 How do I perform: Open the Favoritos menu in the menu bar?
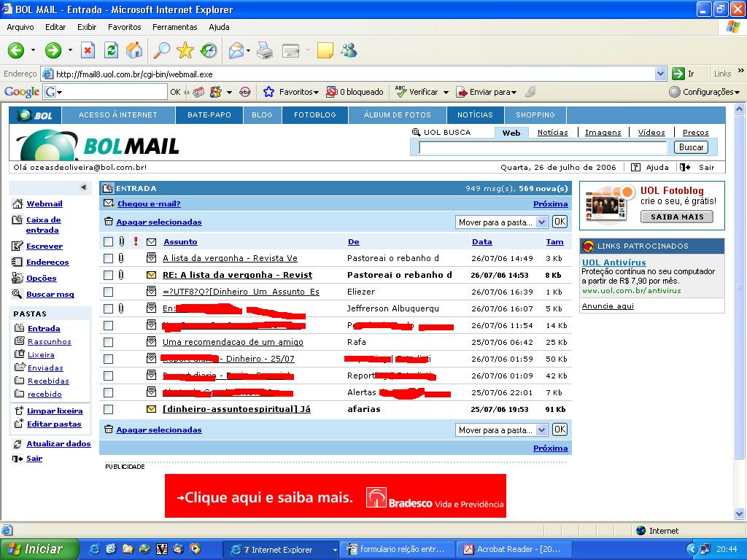click(x=124, y=27)
